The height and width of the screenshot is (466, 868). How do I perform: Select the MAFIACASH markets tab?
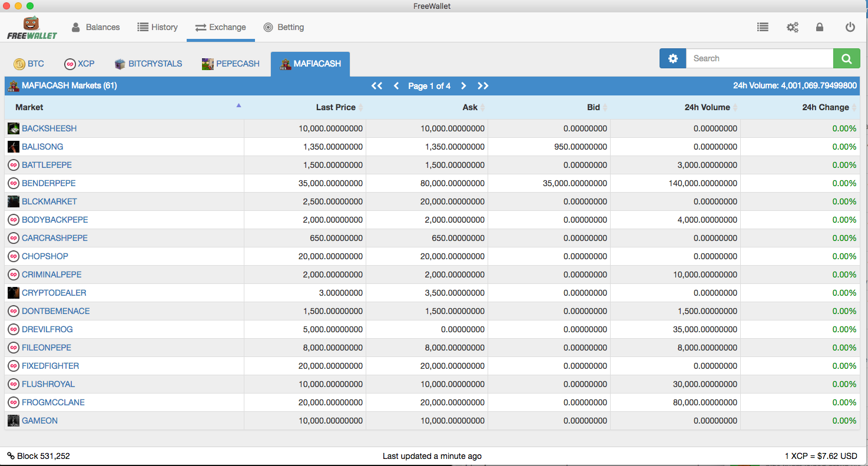click(x=310, y=64)
